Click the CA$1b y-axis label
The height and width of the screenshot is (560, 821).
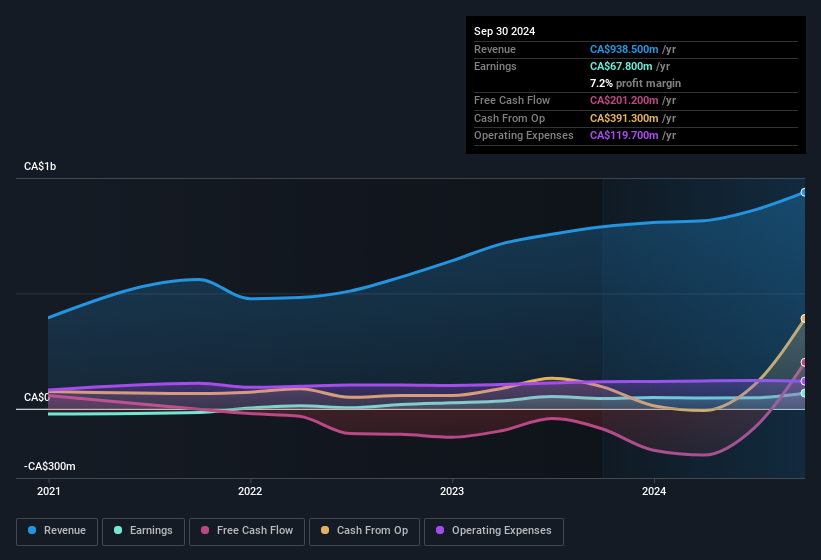[x=40, y=166]
